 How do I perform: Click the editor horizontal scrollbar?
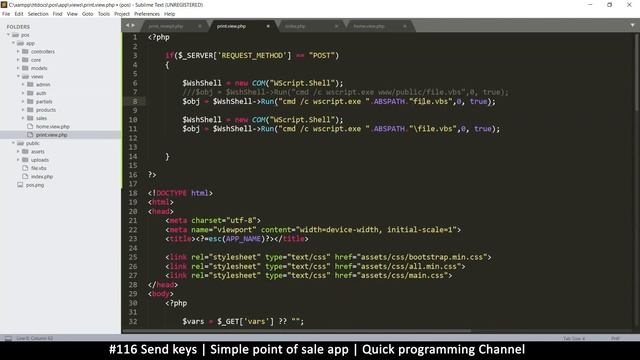point(297,331)
